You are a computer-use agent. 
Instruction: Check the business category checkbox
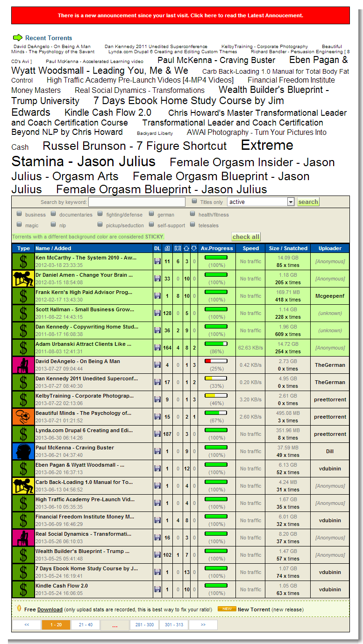tap(20, 214)
